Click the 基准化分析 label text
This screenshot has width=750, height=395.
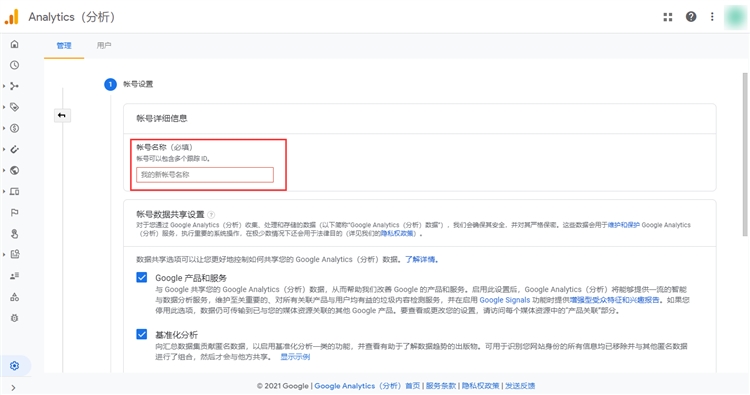pyautogui.click(x=176, y=334)
